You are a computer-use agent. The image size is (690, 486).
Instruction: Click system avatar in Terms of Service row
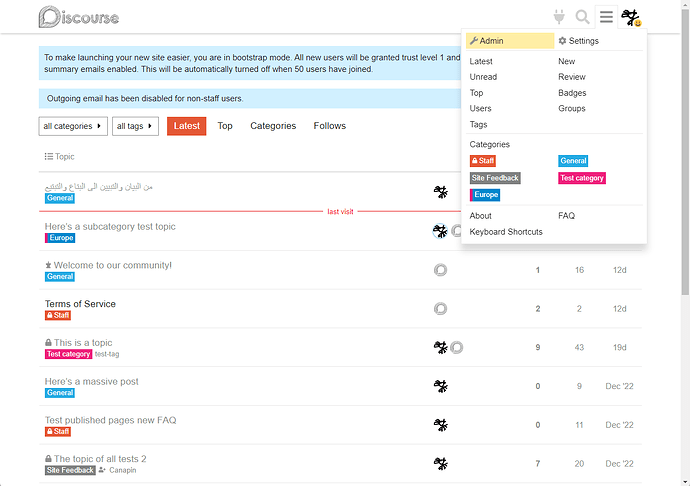(440, 308)
